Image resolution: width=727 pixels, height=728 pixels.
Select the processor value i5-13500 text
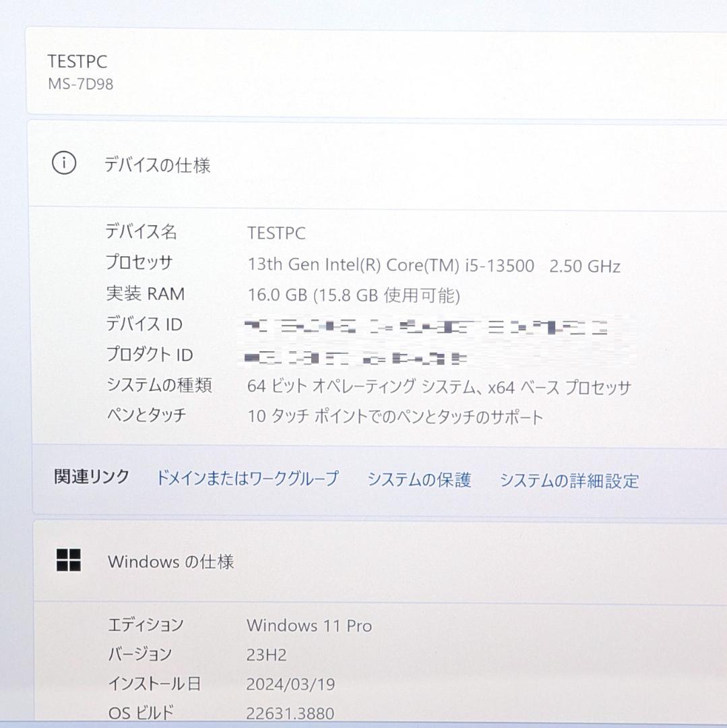click(434, 265)
